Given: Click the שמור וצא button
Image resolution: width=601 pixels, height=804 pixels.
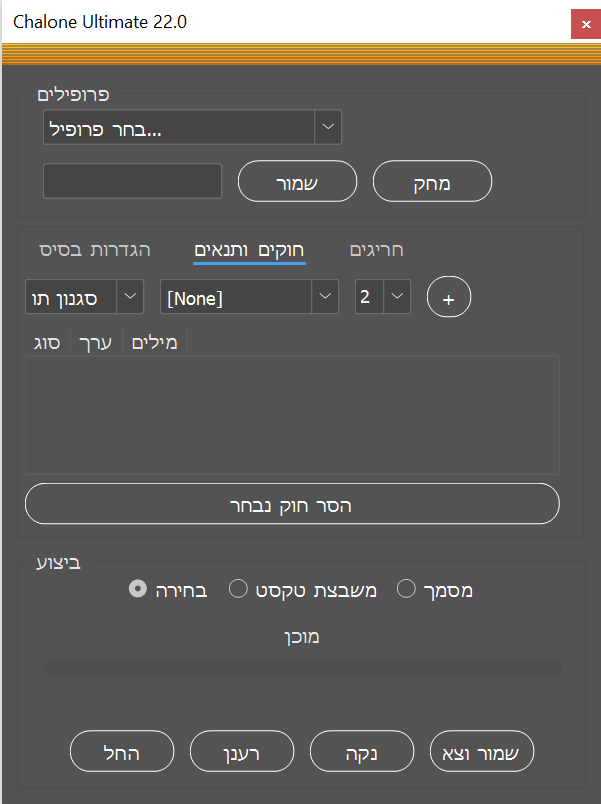Looking at the screenshot, I should coord(481,752).
